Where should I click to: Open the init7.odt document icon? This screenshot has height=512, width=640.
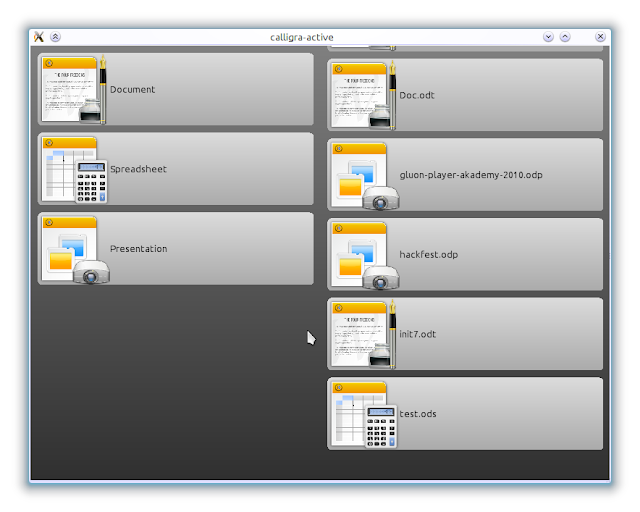363,334
